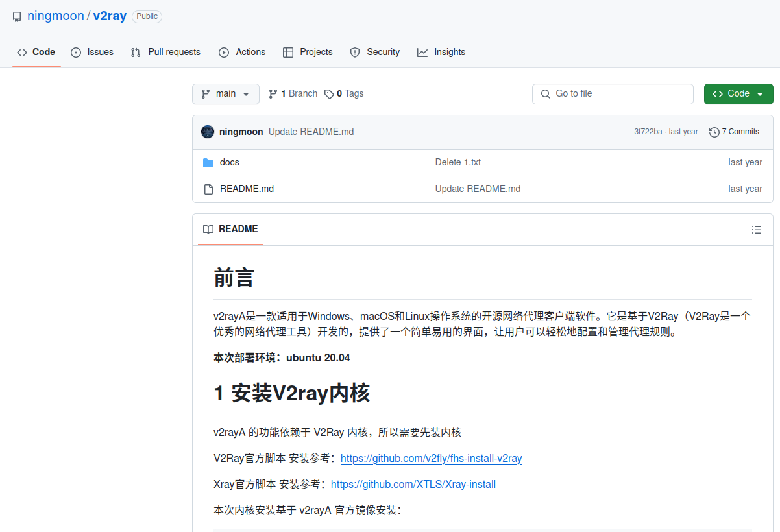View the 0 Tags link

(x=344, y=94)
